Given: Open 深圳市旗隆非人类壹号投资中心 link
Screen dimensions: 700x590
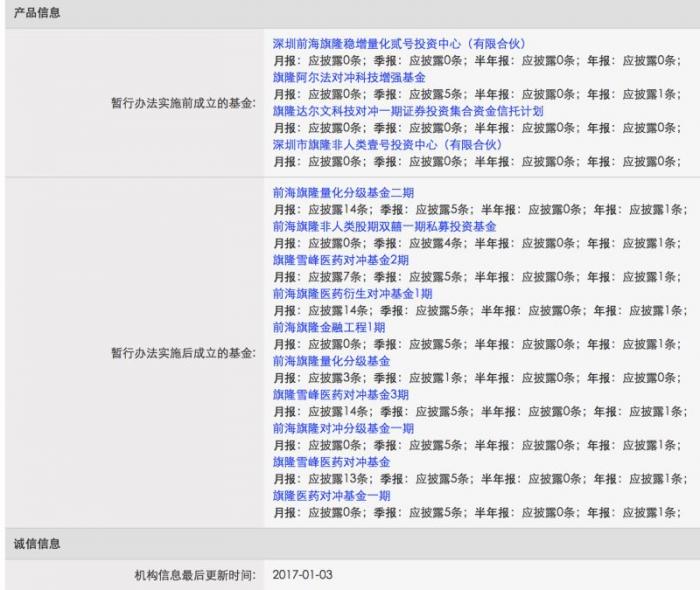Looking at the screenshot, I should (x=387, y=145).
